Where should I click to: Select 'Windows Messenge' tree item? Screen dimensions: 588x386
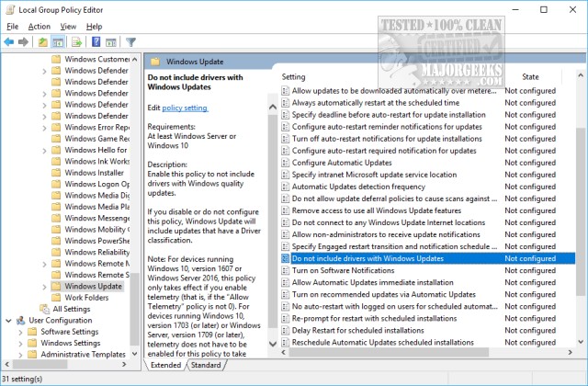(x=96, y=218)
